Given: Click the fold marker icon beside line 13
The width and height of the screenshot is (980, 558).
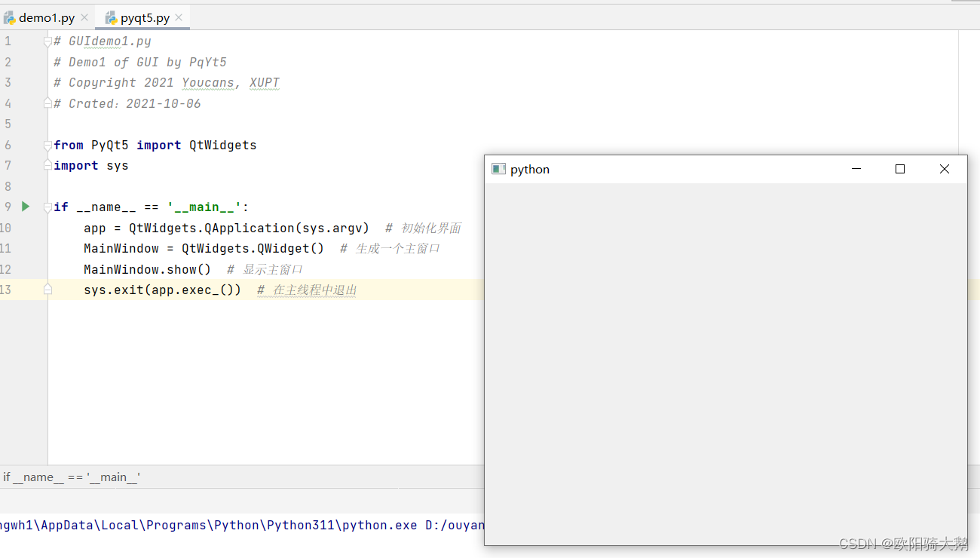Looking at the screenshot, I should coord(47,289).
